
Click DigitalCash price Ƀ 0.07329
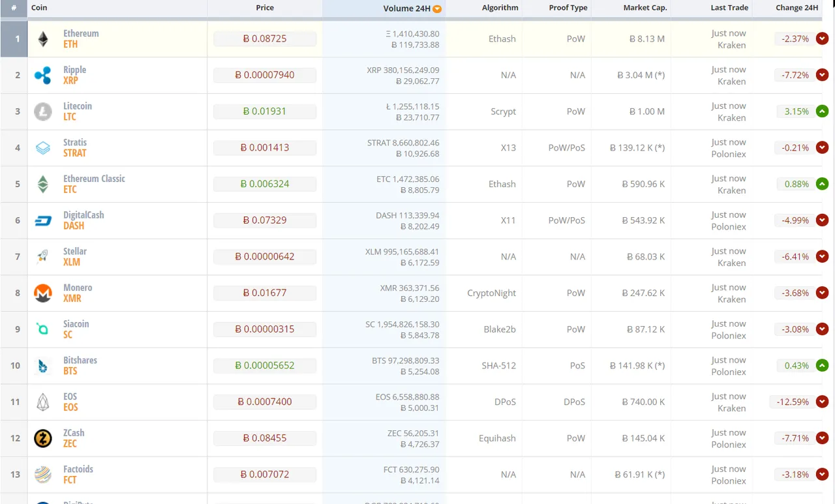pos(265,220)
